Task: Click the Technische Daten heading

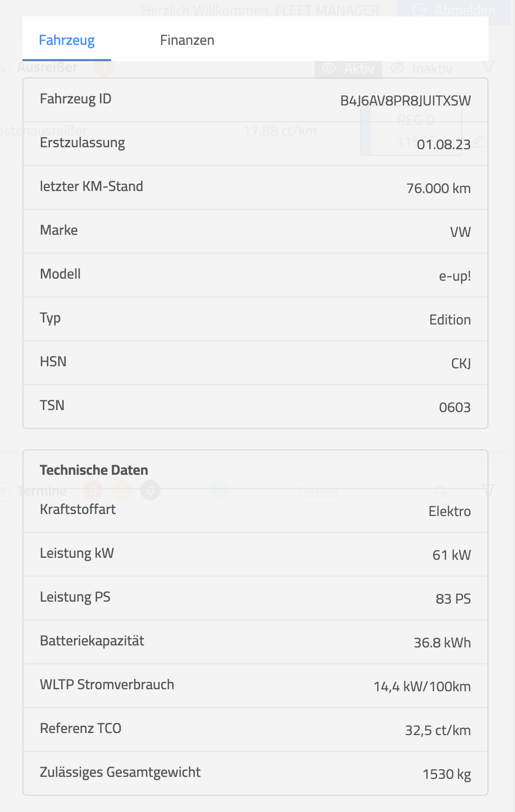Action: click(x=94, y=470)
